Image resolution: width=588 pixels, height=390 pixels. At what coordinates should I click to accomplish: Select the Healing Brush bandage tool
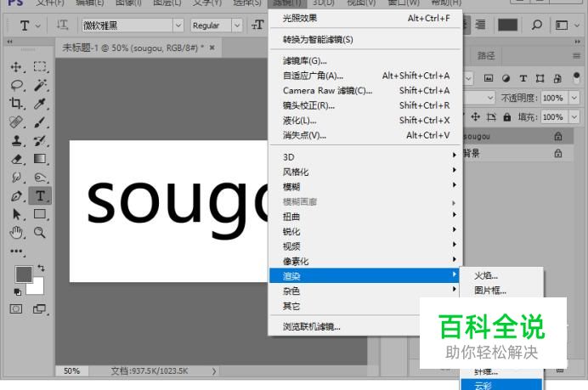pyautogui.click(x=16, y=122)
